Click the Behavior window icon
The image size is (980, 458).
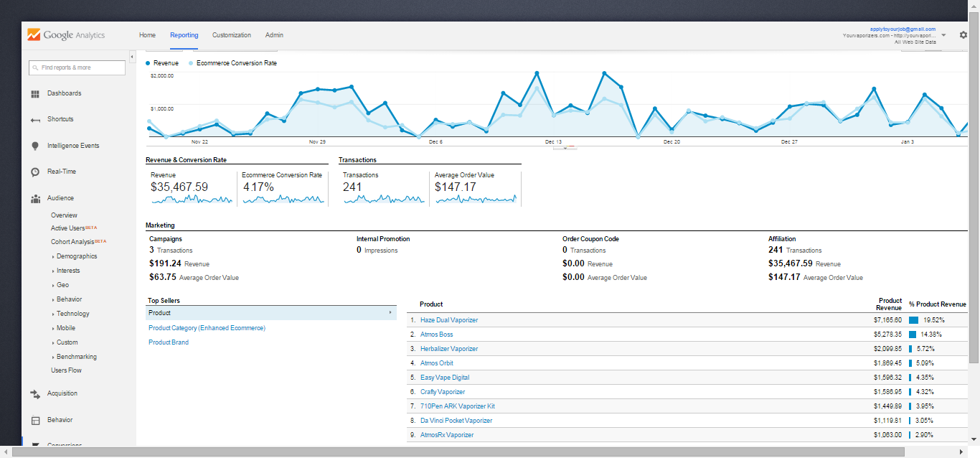(x=35, y=420)
